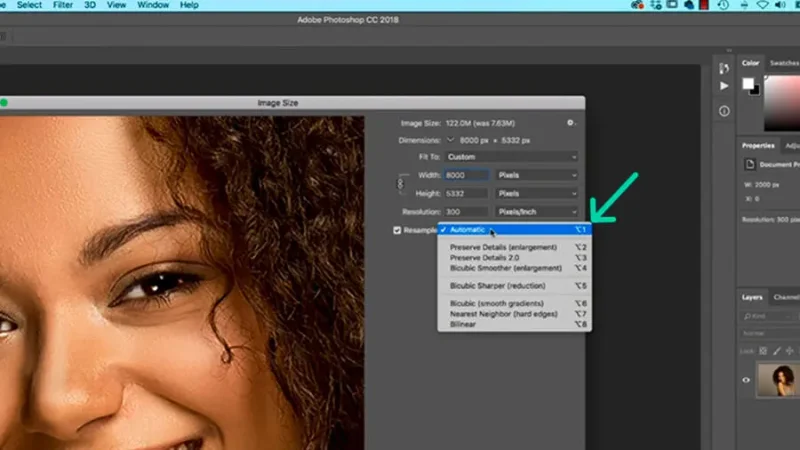Choose Preserve Details (enlargement)

point(514,247)
